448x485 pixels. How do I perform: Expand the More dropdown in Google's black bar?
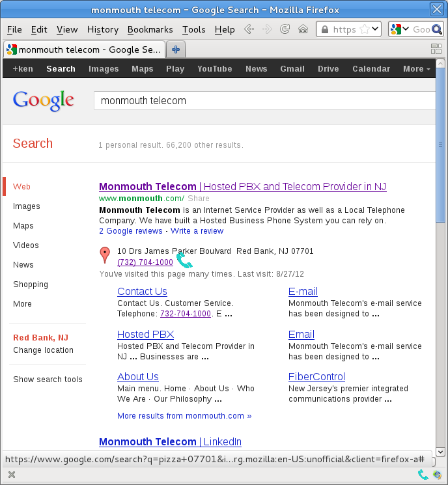click(416, 69)
